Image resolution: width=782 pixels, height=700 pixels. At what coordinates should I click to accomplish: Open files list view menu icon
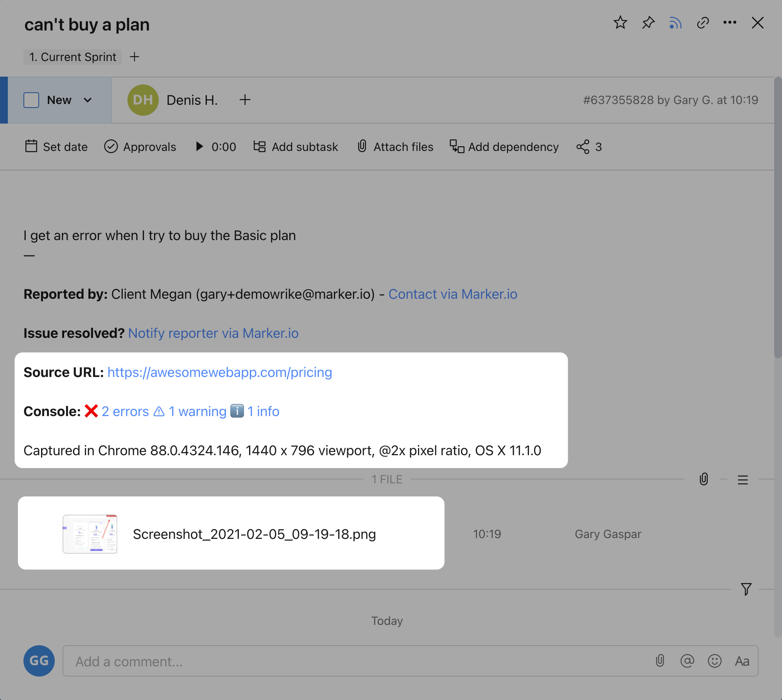[x=743, y=479]
